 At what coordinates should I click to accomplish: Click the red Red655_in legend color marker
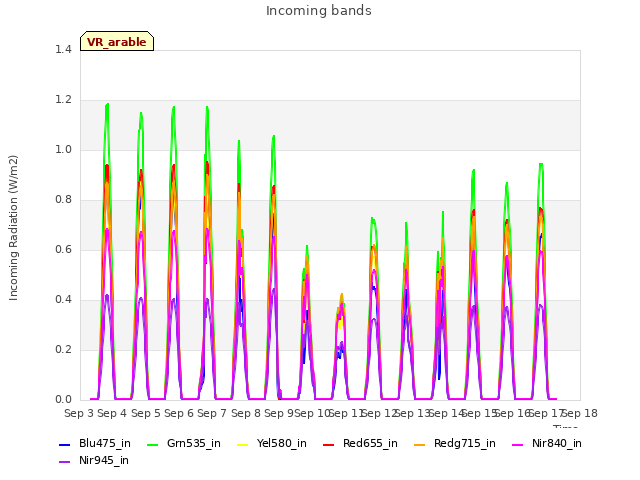(x=329, y=444)
